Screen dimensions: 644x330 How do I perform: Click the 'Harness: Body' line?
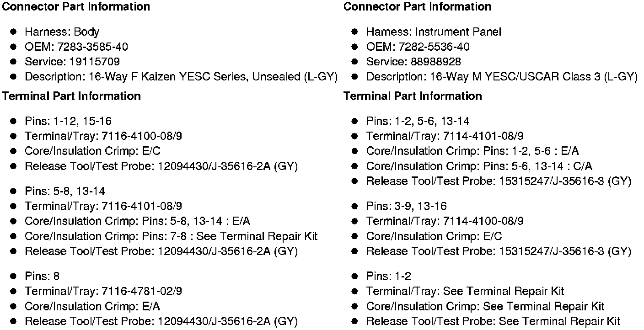click(62, 32)
